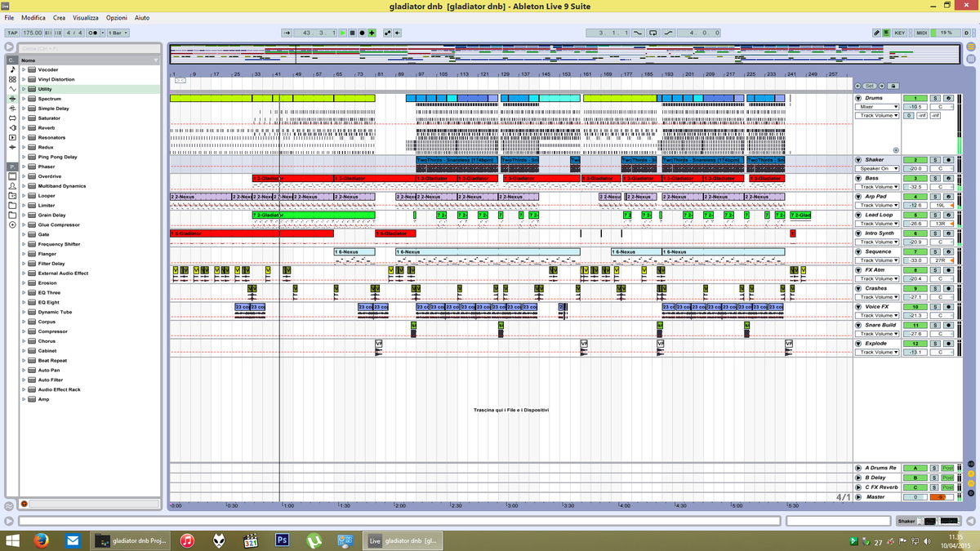The height and width of the screenshot is (551, 980).
Task: Select the Master track name
Action: pyautogui.click(x=875, y=496)
